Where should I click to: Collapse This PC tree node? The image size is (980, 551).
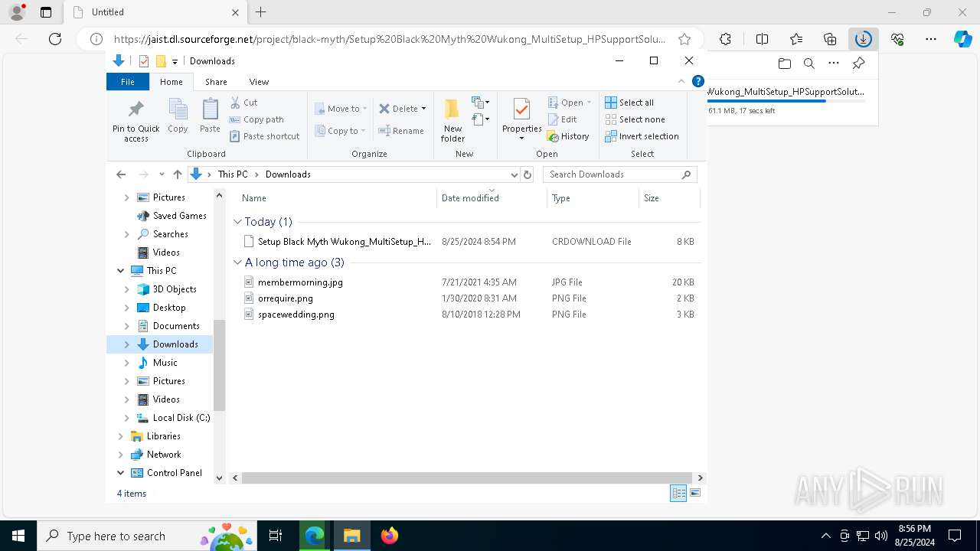click(x=121, y=271)
